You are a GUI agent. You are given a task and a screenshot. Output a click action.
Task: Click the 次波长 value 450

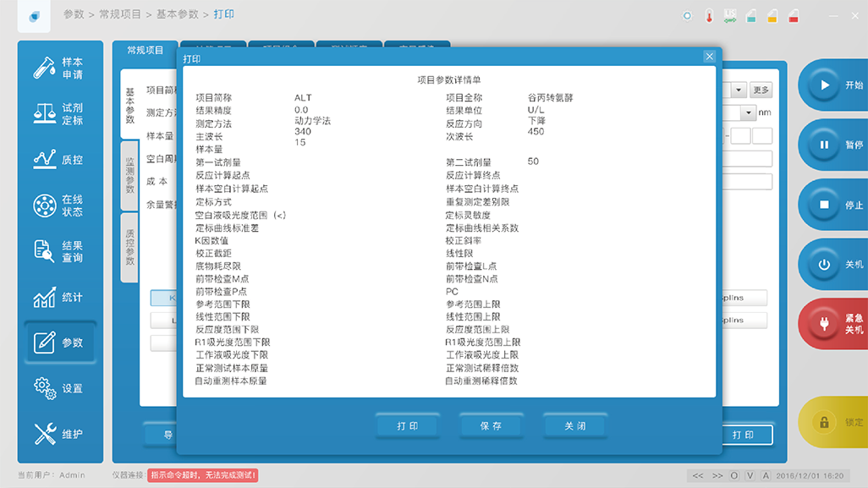[536, 131]
